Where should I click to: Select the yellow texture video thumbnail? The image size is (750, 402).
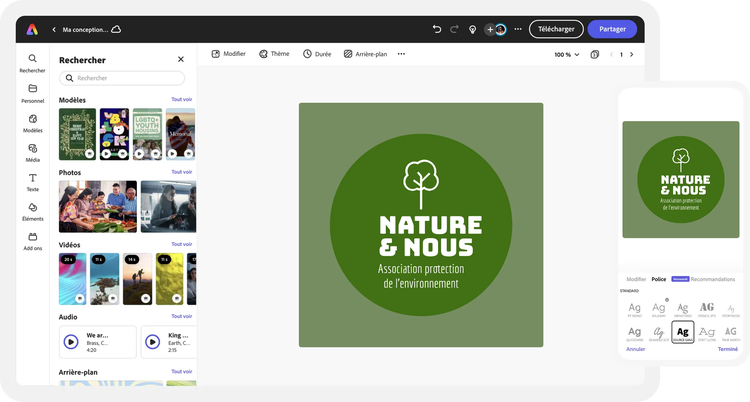(x=169, y=279)
